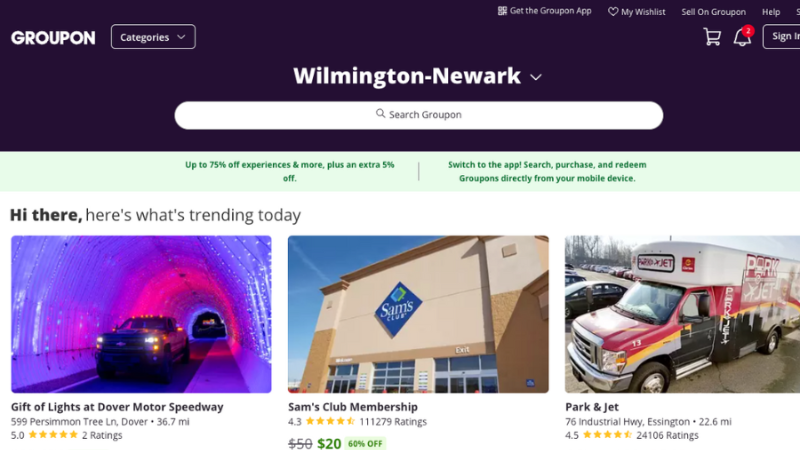Open the Gift of Lights tunnel image

click(141, 314)
